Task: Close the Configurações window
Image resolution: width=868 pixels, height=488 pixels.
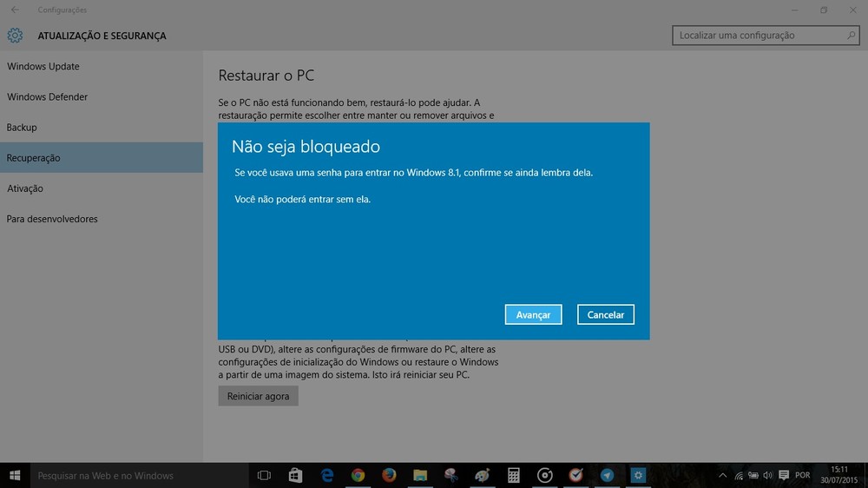Action: tap(853, 10)
